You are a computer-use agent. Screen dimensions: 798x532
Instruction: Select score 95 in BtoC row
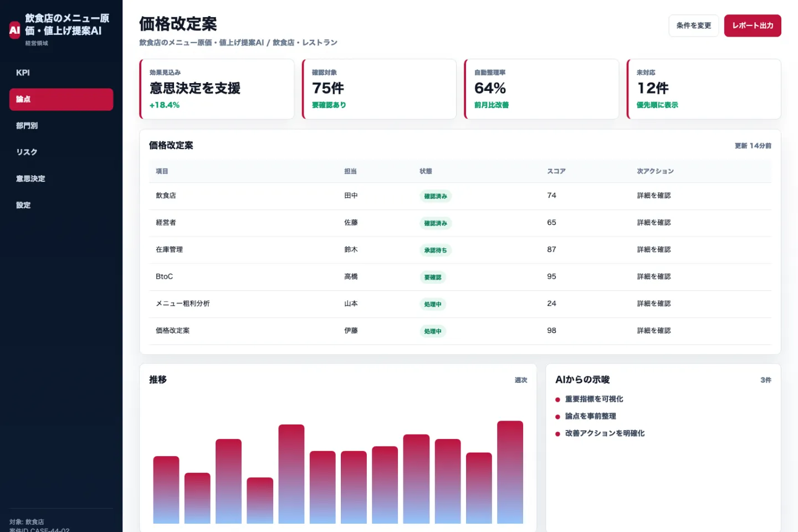pos(551,277)
